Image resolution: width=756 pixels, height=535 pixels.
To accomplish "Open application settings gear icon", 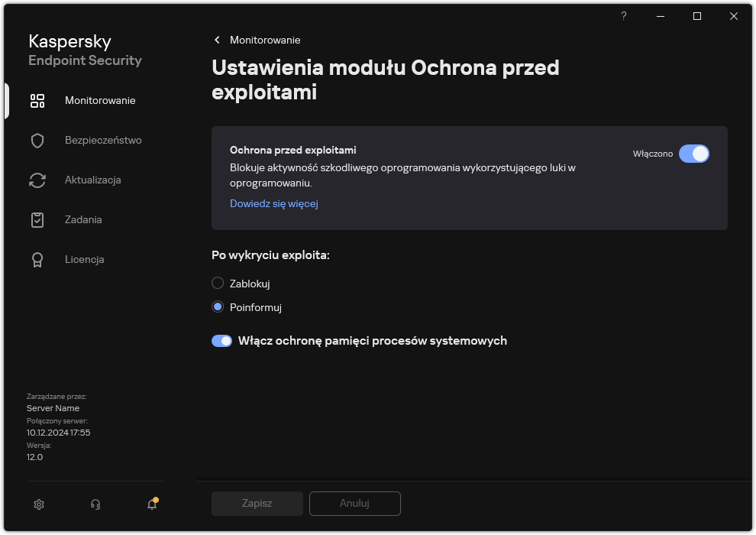I will tap(38, 504).
